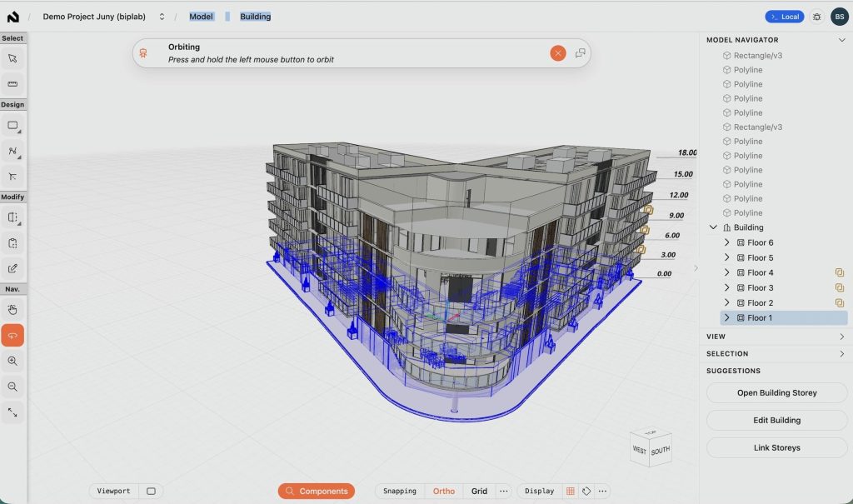Image resolution: width=853 pixels, height=504 pixels.
Task: Toggle the Grid option
Action: pyautogui.click(x=479, y=491)
